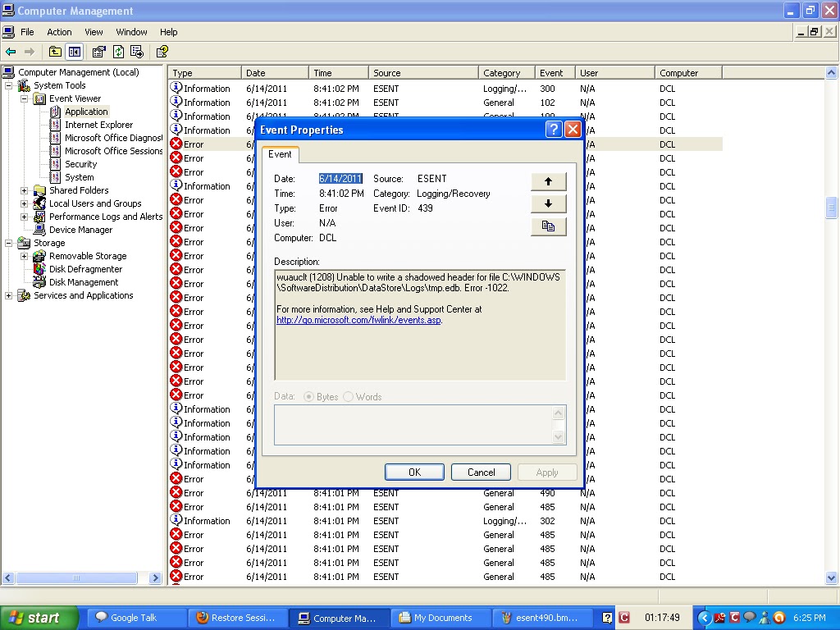Screen dimensions: 840x630
Task: Select the Words radio button
Action: (347, 396)
